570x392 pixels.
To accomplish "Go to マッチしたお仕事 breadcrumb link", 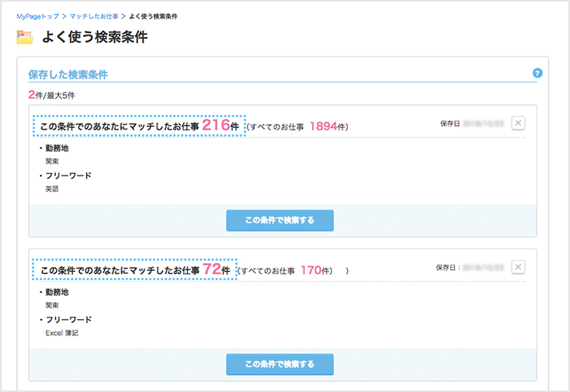I will tap(94, 16).
